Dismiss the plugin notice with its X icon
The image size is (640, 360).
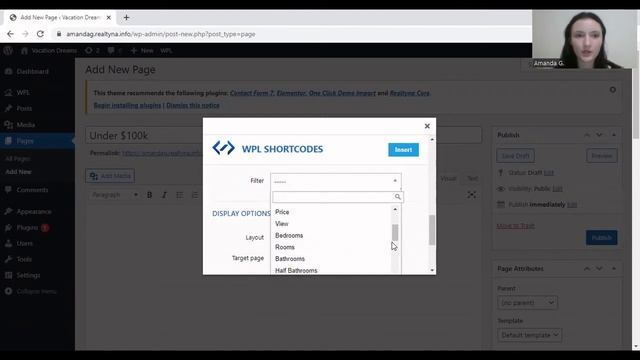(x=613, y=90)
